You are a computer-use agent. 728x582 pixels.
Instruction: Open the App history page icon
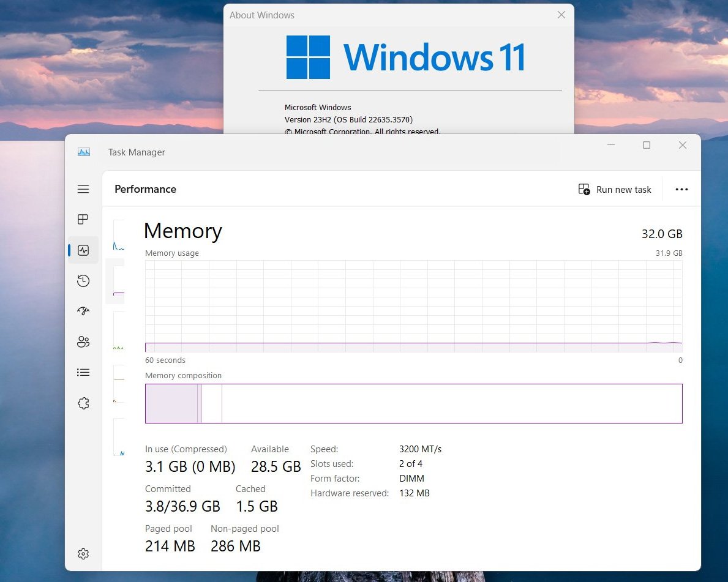[x=83, y=281]
